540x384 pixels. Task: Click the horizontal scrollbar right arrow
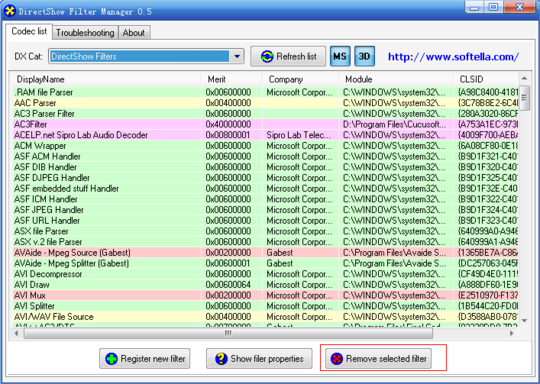coord(512,333)
